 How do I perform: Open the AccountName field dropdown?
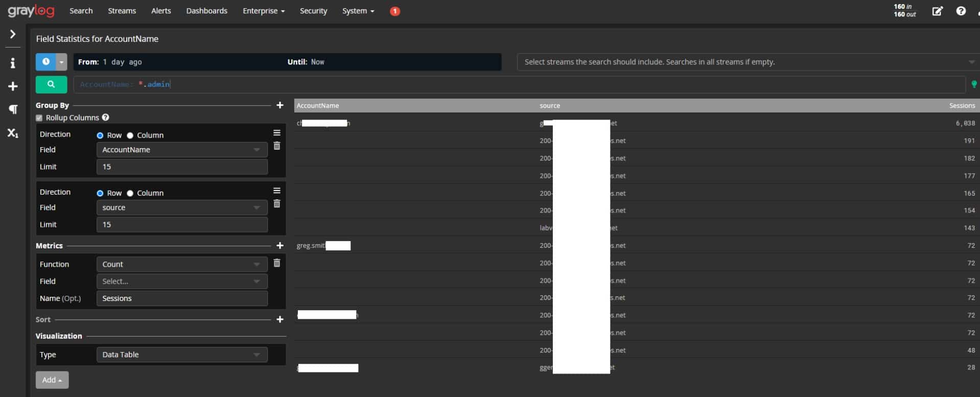182,150
